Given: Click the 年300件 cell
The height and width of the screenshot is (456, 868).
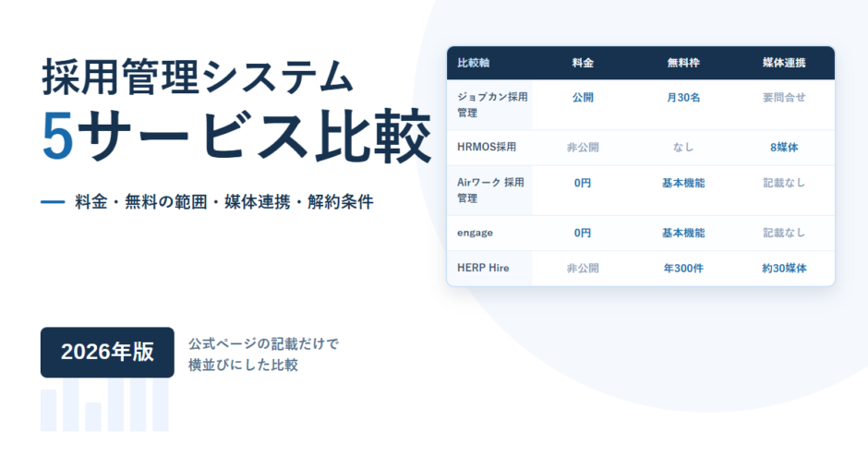Looking at the screenshot, I should (x=683, y=269).
